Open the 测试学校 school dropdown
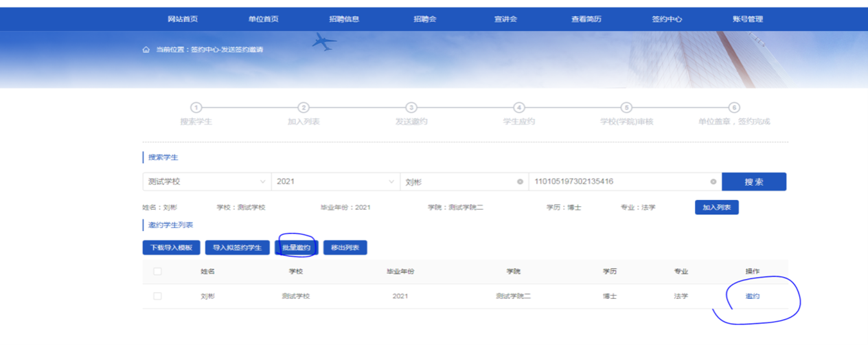Screen dimensions: 868x345 point(207,181)
